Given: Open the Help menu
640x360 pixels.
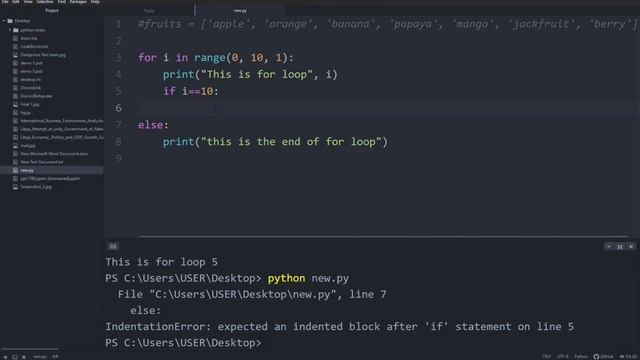Looking at the screenshot, I should 95,2.
